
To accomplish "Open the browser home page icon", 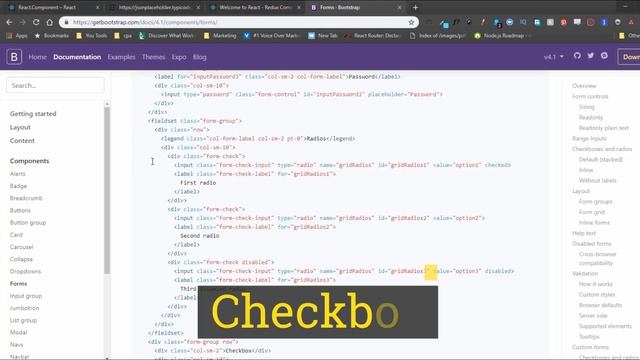I will click(x=49, y=22).
